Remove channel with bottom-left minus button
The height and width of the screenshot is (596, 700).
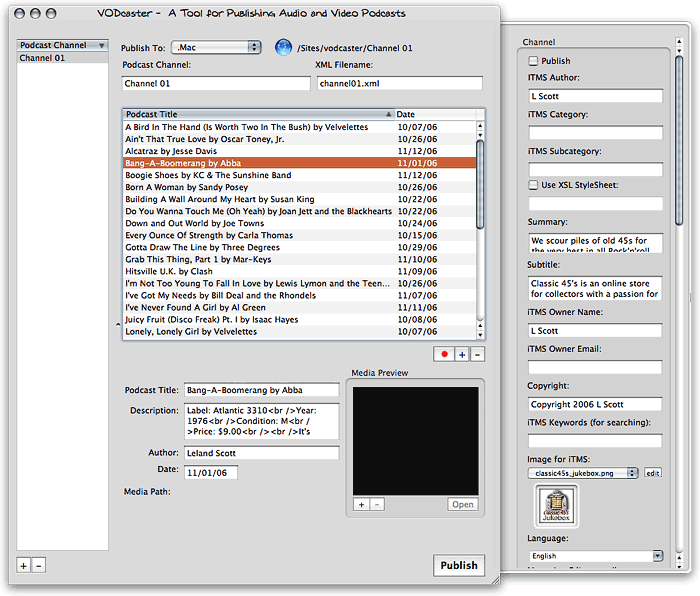click(x=38, y=566)
